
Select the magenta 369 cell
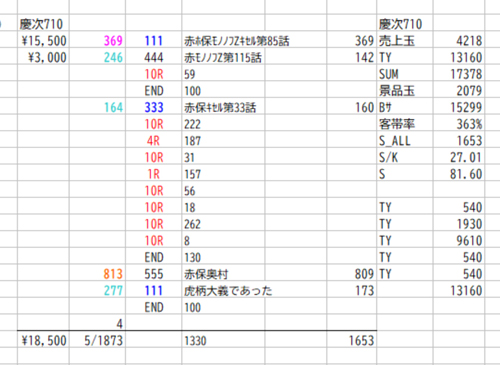tap(97, 41)
